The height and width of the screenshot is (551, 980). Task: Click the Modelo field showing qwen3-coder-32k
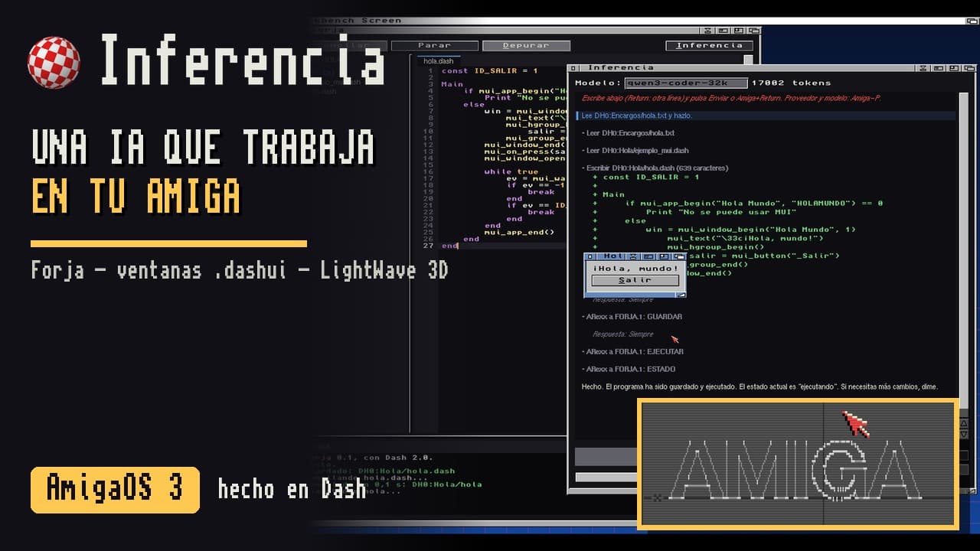coord(685,83)
